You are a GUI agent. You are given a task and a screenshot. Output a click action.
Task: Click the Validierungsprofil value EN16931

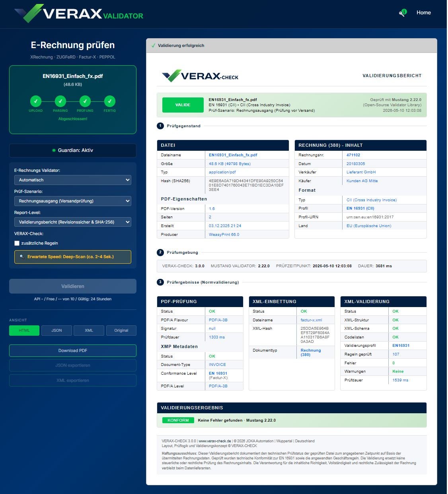point(401,346)
